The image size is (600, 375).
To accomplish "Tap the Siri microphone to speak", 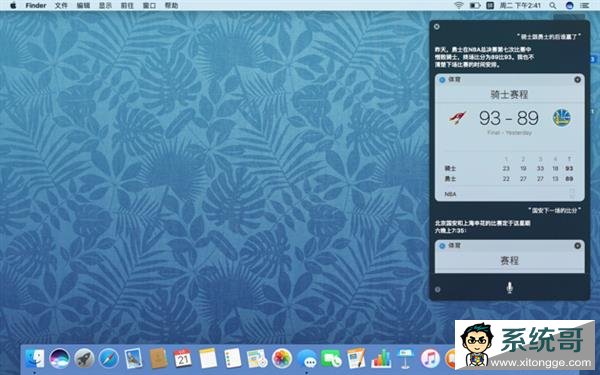I will 509,287.
